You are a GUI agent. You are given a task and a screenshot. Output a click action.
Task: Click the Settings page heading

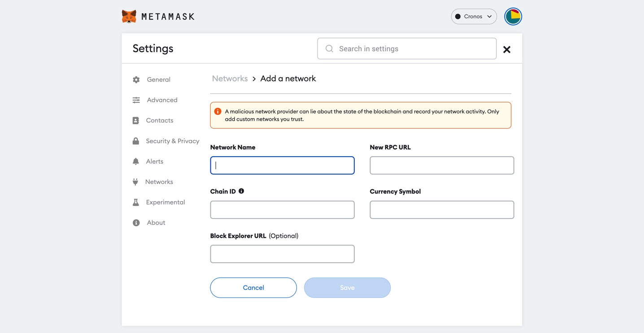coord(153,48)
